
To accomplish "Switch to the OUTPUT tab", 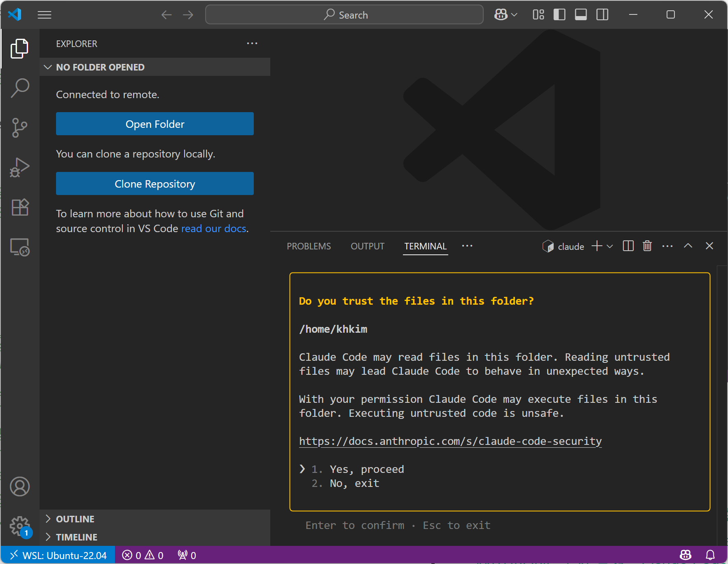I will pos(368,246).
